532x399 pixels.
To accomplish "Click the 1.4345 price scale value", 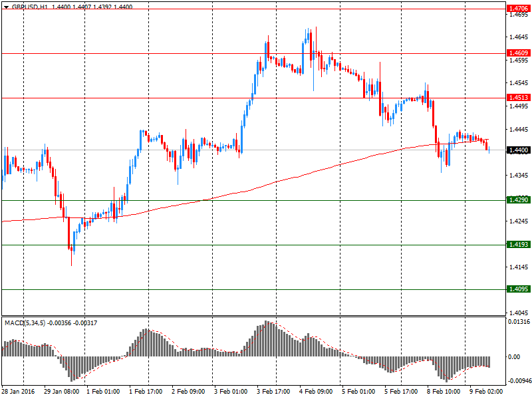I will (519, 175).
